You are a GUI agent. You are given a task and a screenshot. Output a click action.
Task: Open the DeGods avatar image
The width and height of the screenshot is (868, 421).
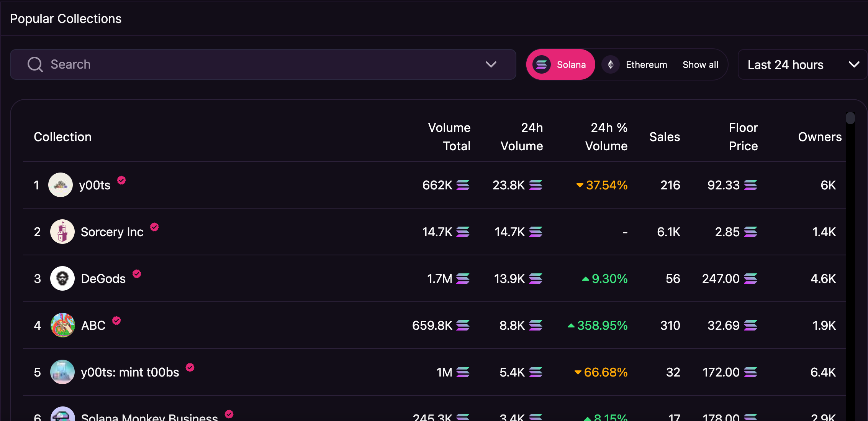tap(62, 278)
